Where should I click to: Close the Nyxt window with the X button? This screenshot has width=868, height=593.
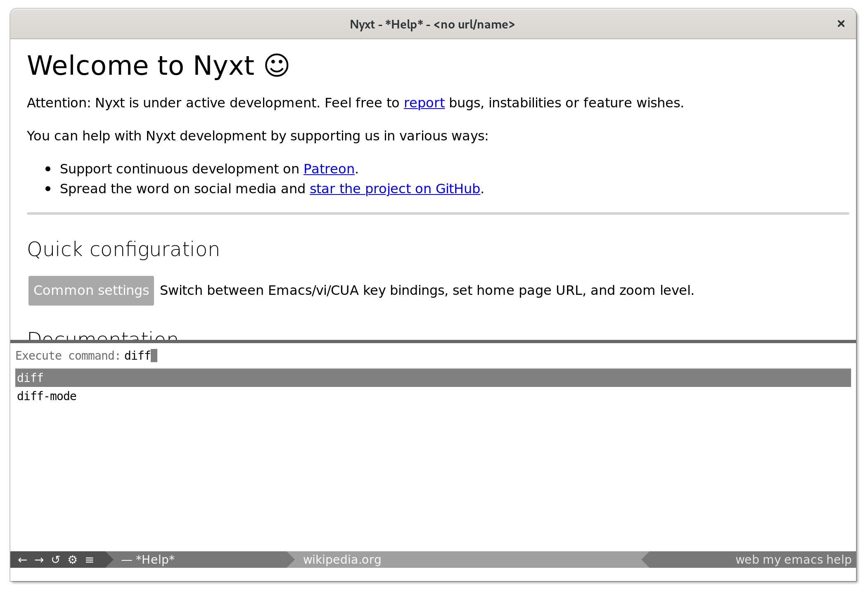pos(841,24)
